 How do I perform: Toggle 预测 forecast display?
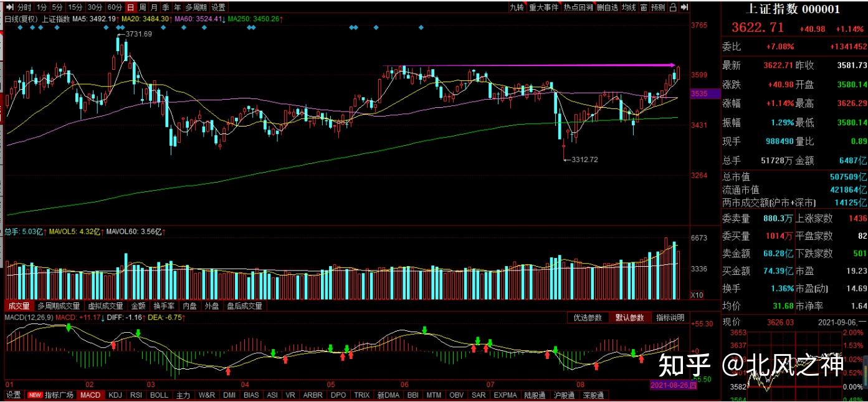click(x=658, y=7)
